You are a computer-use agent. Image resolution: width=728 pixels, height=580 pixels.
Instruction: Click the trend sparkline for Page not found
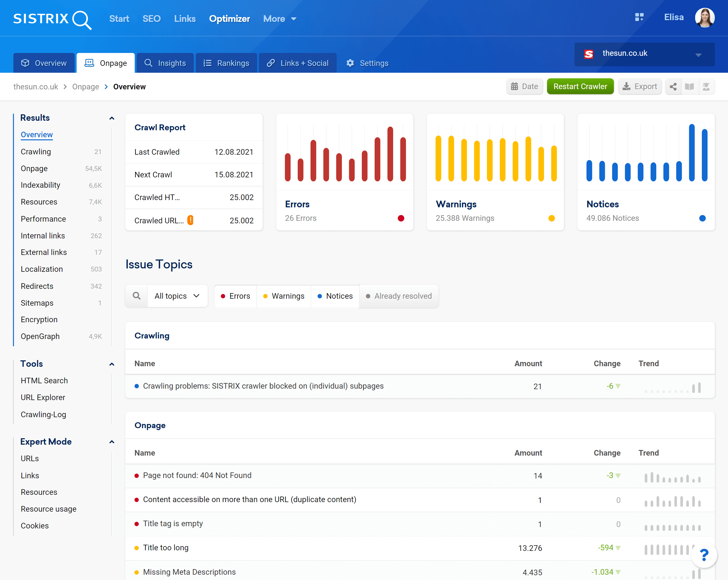tap(672, 477)
